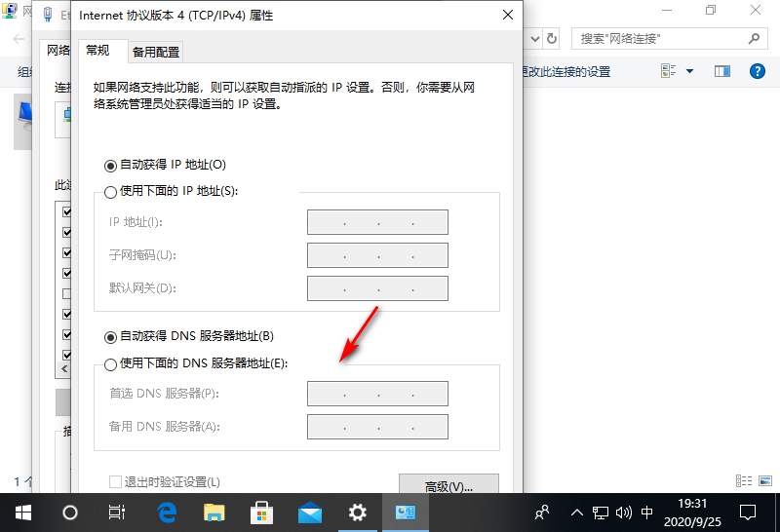
Task: Open File Explorer from taskbar
Action: 214,513
